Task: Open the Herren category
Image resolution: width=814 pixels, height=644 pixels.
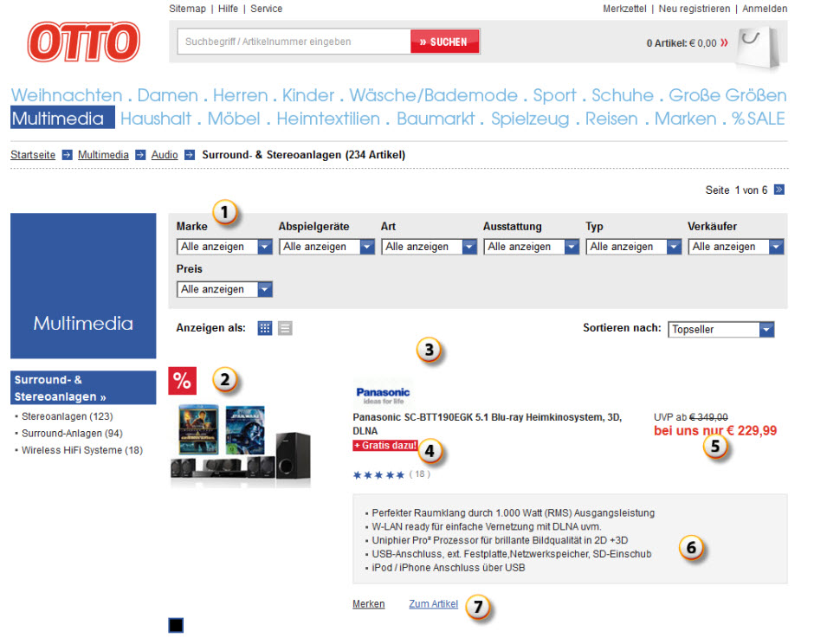Action: coord(241,95)
